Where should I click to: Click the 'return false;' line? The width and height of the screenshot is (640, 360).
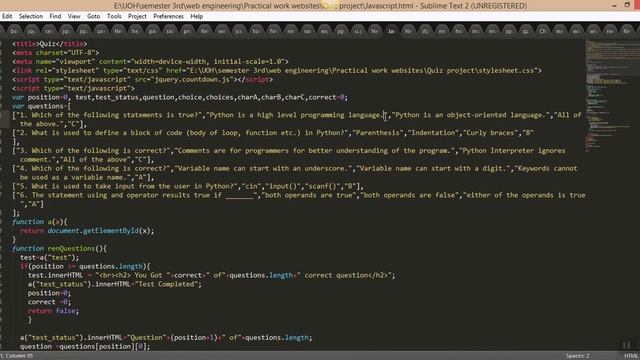pyautogui.click(x=53, y=311)
